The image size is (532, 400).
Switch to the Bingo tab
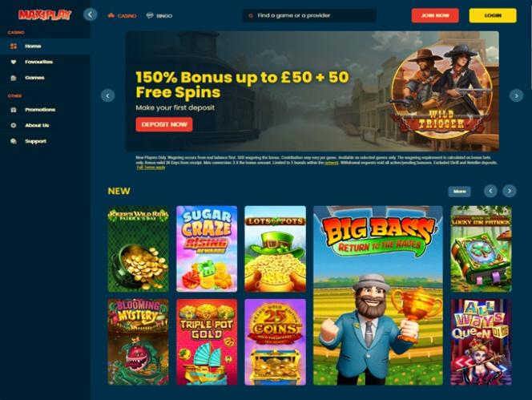[x=159, y=15]
